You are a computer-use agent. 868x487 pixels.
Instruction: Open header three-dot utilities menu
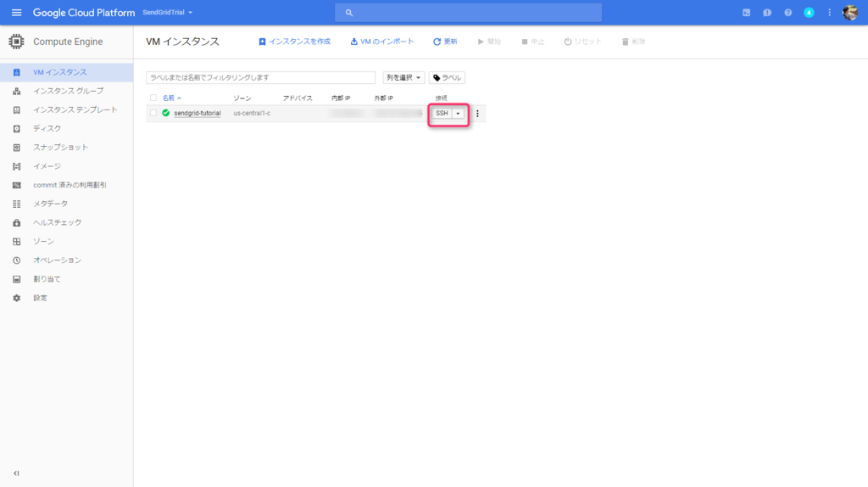click(829, 12)
